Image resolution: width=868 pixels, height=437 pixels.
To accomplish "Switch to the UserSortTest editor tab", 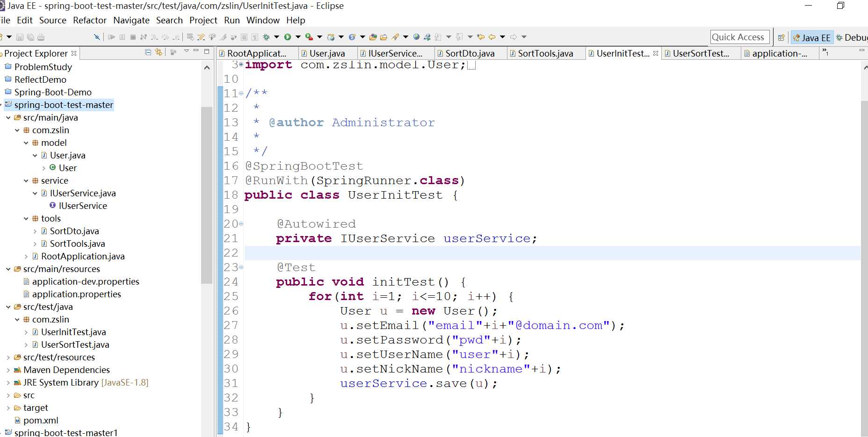I will coord(701,53).
